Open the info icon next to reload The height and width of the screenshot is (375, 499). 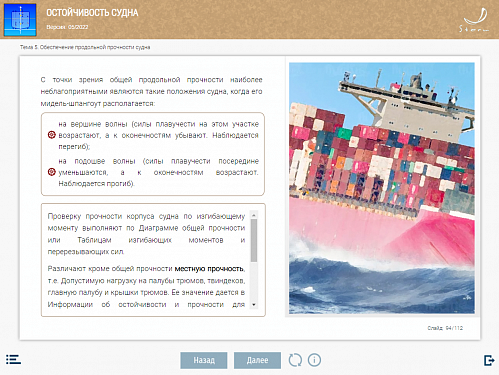(314, 360)
